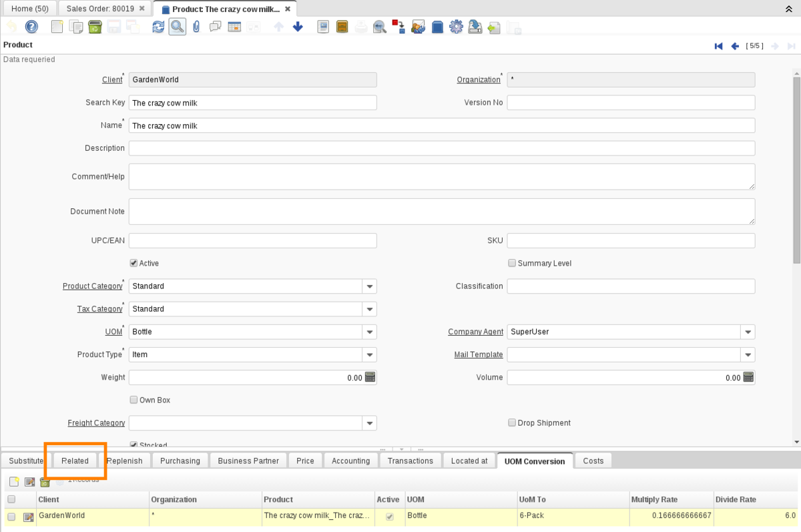Open the Sales Order: 80019 tab

point(100,9)
